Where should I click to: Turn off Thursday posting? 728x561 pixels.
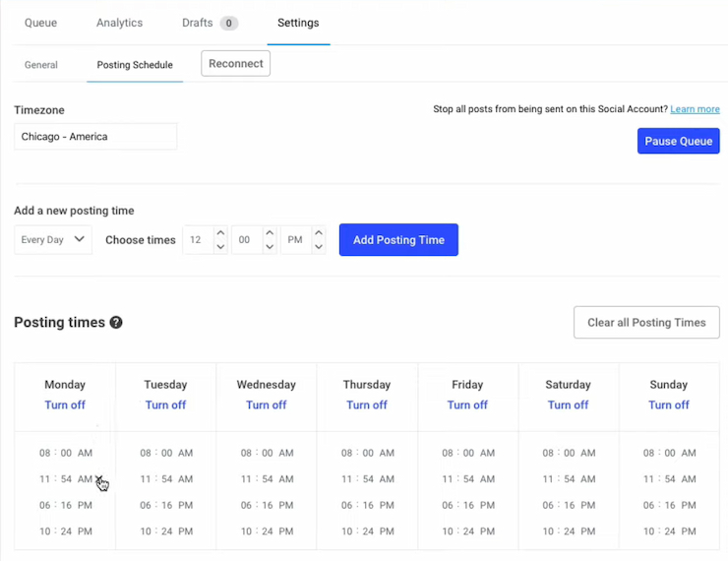[x=367, y=405]
